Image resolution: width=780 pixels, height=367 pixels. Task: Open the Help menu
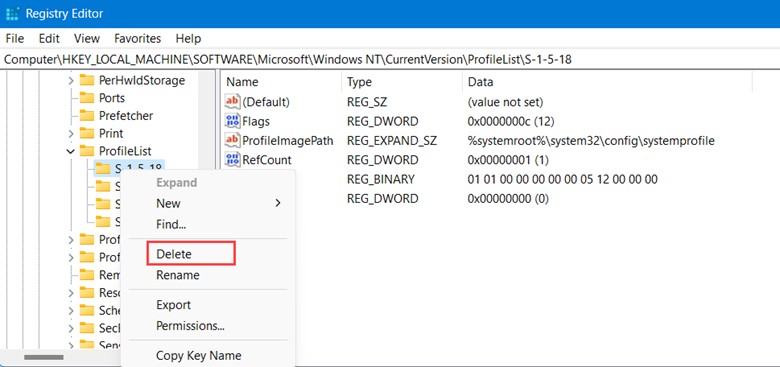tap(188, 38)
